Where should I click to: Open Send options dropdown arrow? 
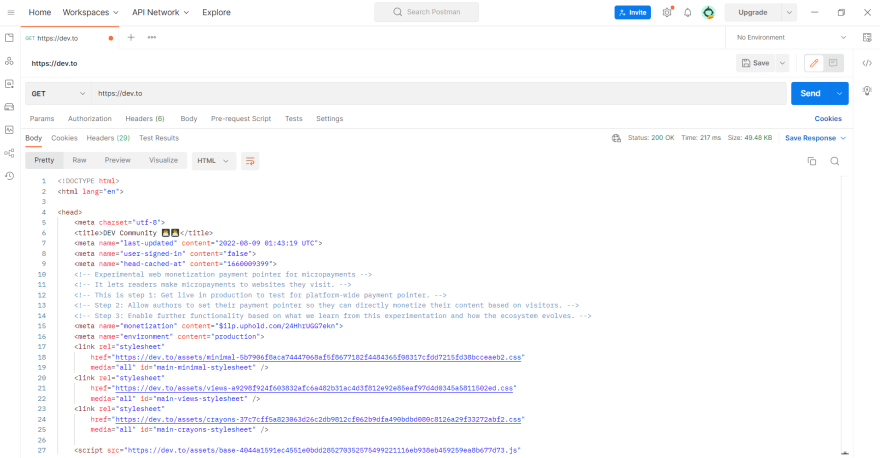coord(839,94)
